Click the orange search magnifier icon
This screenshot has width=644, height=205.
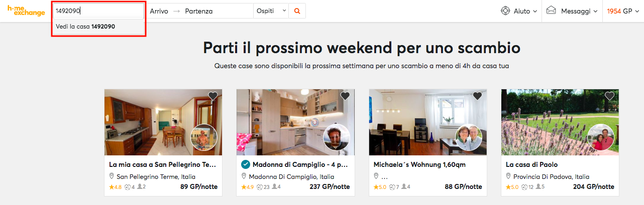297,11
